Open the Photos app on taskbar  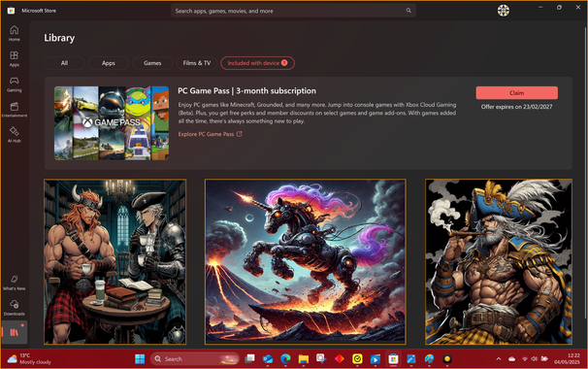point(411,359)
